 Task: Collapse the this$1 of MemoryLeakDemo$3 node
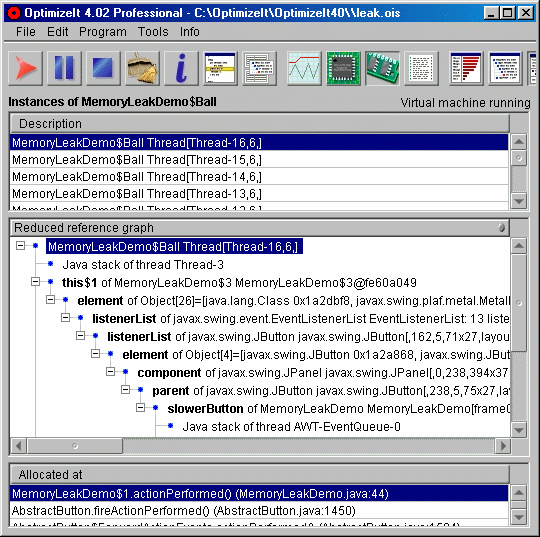click(35, 282)
